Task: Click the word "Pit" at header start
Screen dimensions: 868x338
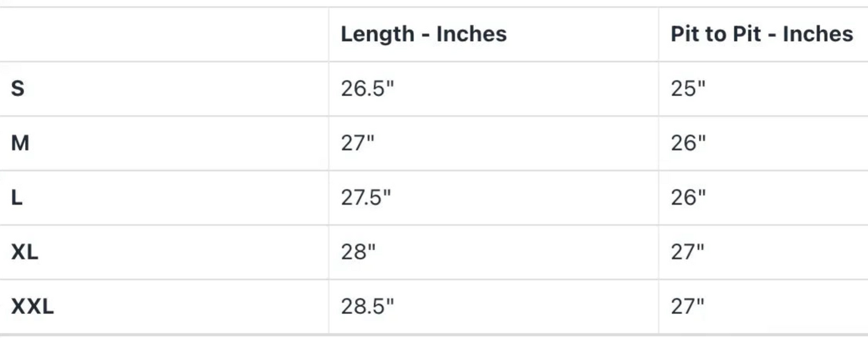Action: click(684, 34)
